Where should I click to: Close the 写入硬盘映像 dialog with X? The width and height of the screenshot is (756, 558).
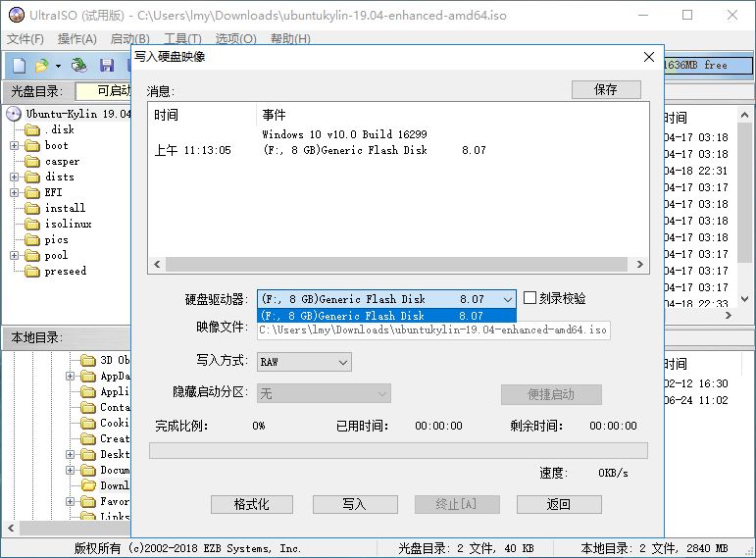[649, 57]
